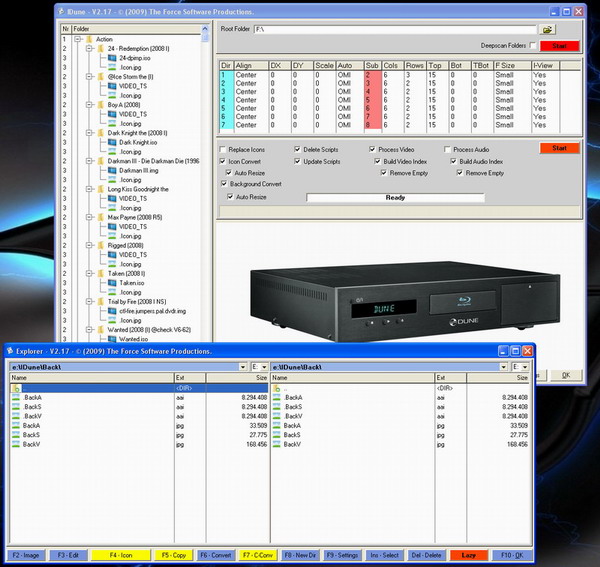This screenshot has width=600, height=567.
Task: Click folder icon for Boy A (2008)
Action: pos(101,104)
